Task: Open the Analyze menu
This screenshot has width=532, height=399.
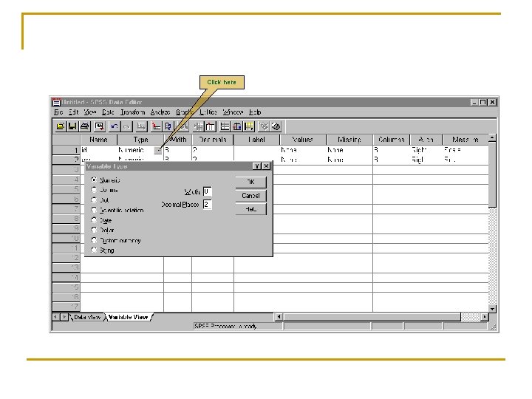Action: 160,112
